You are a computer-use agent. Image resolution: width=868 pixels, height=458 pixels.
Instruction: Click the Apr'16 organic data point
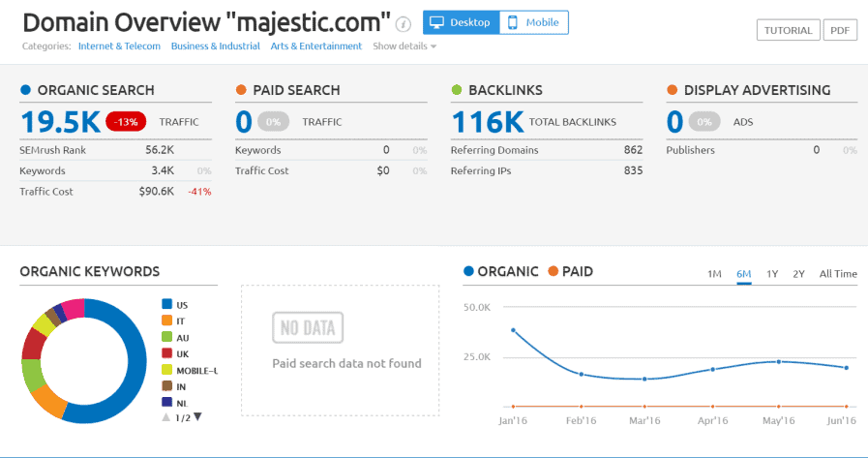tap(712, 369)
